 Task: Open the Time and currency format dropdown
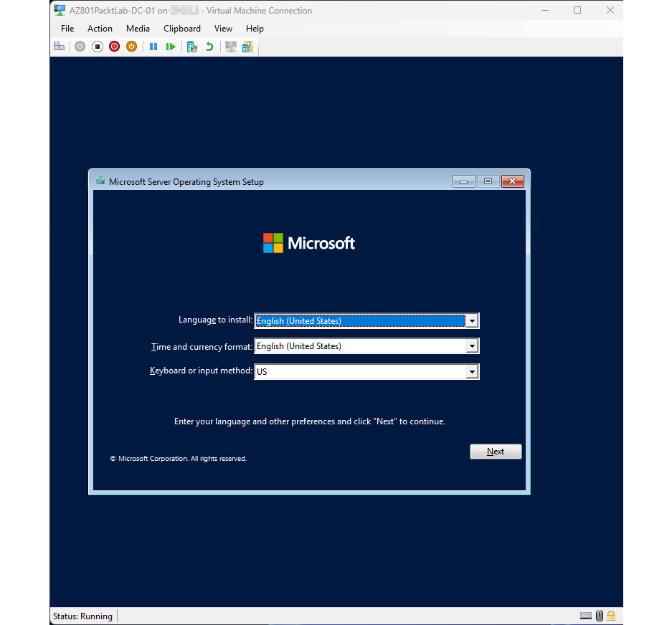pyautogui.click(x=472, y=346)
